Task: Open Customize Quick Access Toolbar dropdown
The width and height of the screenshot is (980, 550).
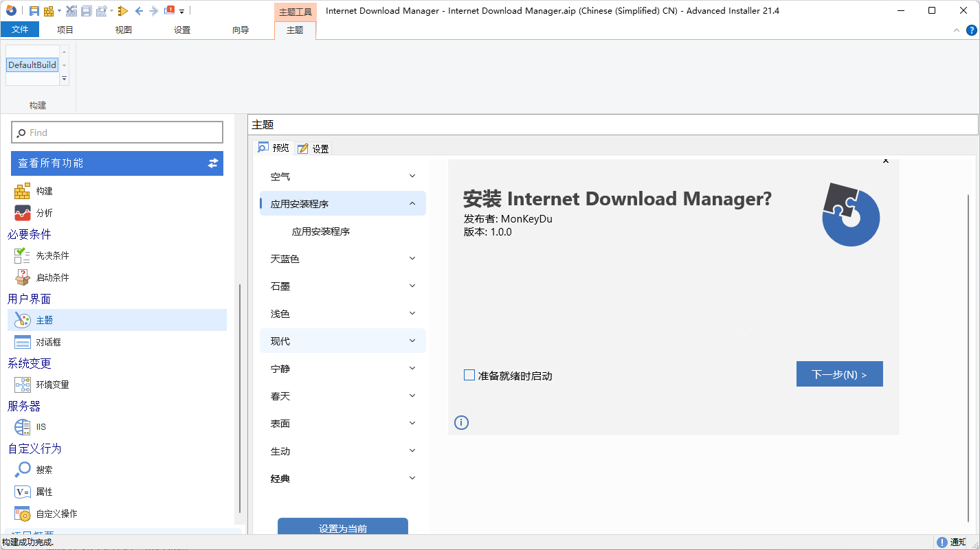Action: [x=182, y=11]
